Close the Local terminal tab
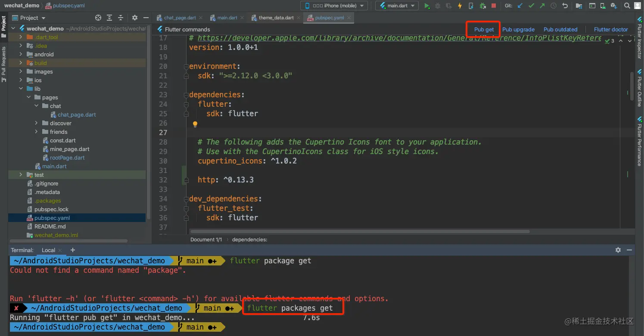 click(60, 250)
